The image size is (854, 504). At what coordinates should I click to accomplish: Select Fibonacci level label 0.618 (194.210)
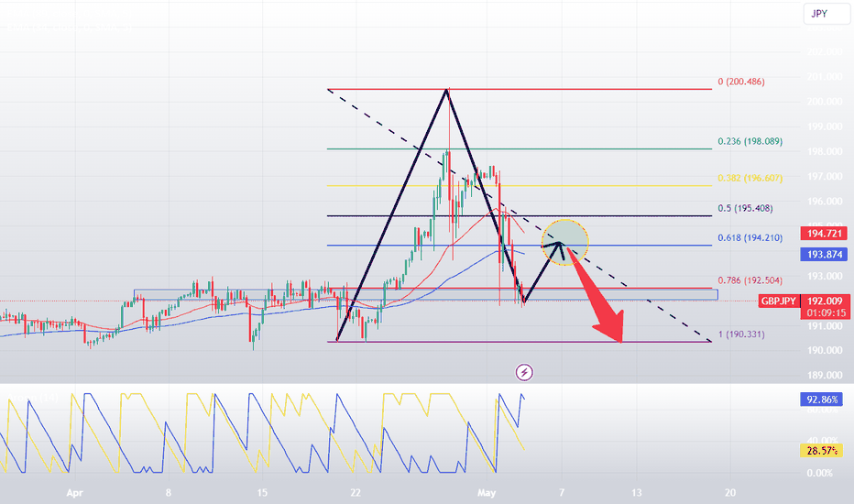(750, 237)
